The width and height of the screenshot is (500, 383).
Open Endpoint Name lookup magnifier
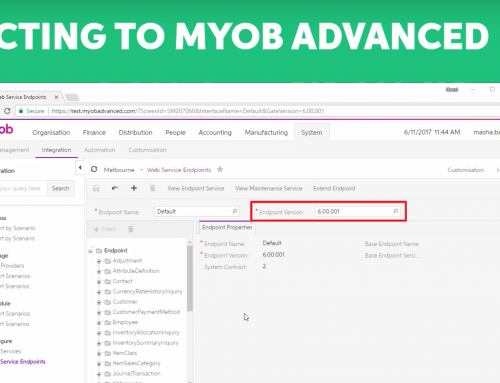pos(235,211)
